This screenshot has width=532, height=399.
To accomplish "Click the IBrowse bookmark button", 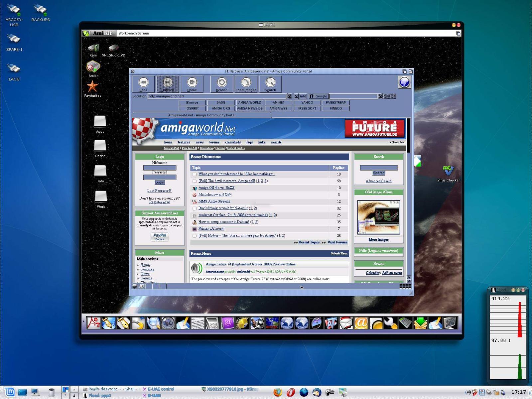I will tap(192, 102).
